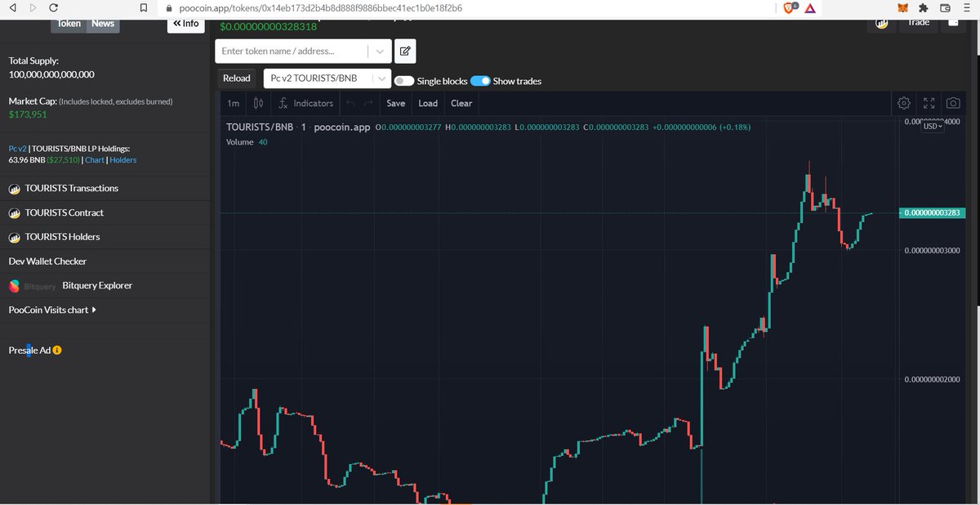The image size is (980, 505).
Task: Click Pc v2 link in LP Holdings
Action: (17, 149)
